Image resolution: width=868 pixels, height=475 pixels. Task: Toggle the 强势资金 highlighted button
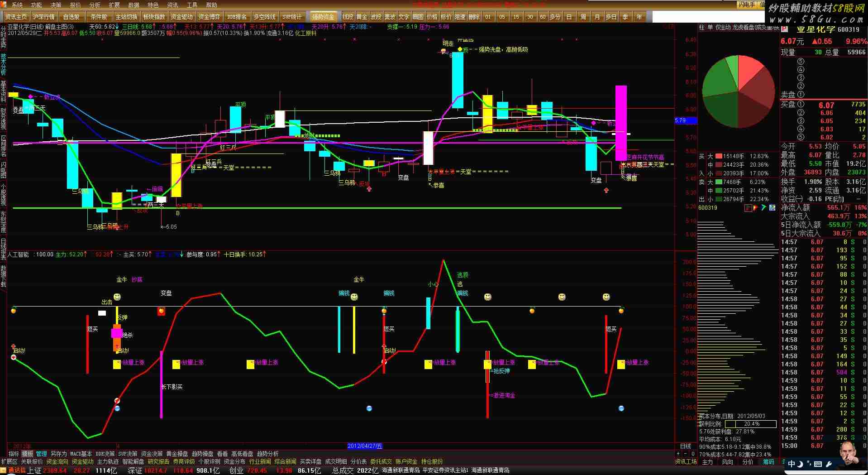(x=323, y=17)
